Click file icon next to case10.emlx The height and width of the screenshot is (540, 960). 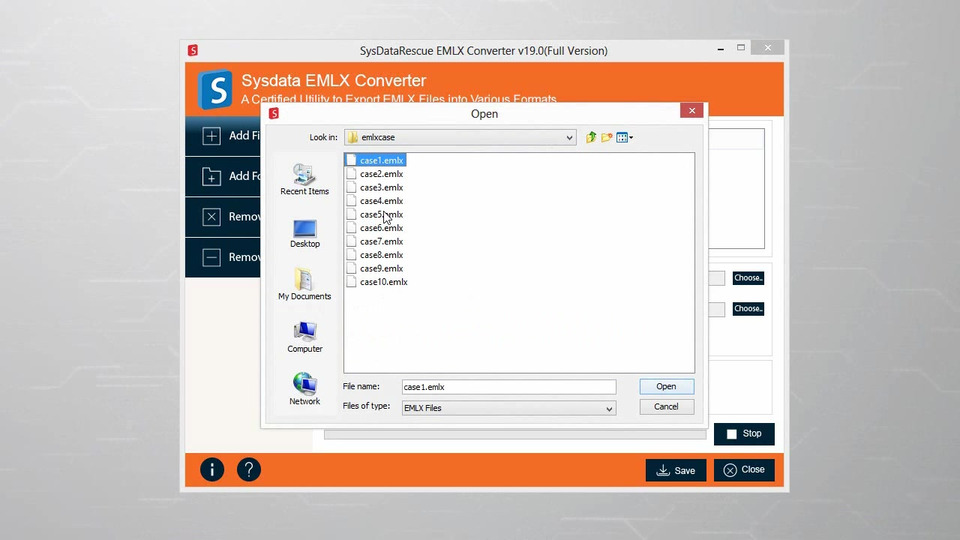tap(351, 282)
